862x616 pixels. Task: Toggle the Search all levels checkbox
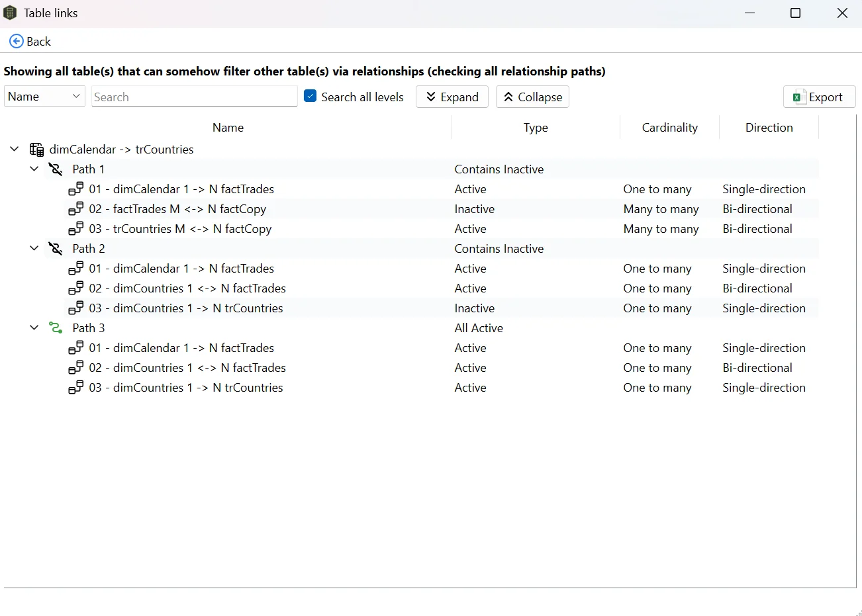pos(310,96)
